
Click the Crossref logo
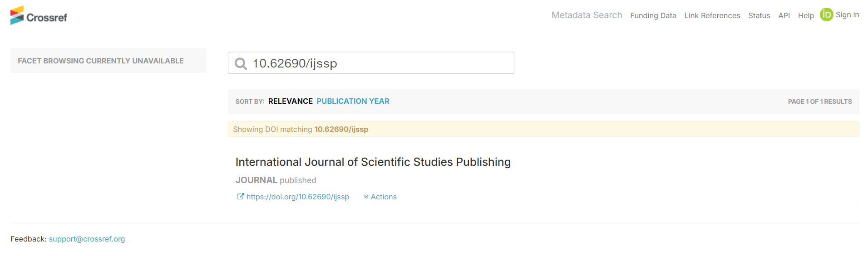[x=39, y=16]
